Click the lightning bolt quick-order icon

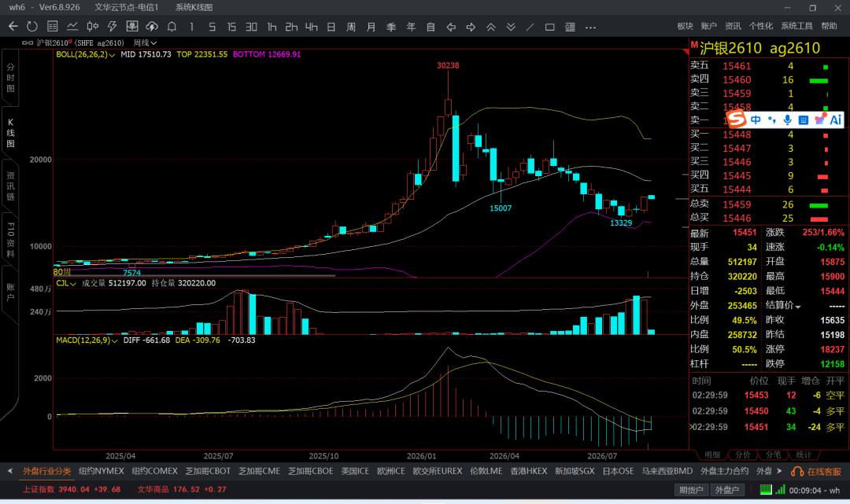pyautogui.click(x=113, y=27)
